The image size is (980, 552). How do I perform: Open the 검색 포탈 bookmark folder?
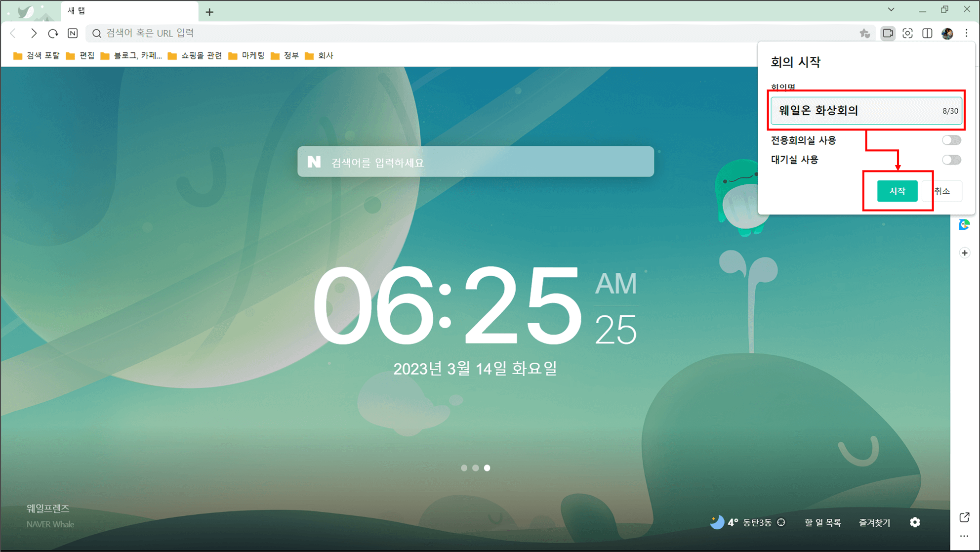tap(36, 56)
